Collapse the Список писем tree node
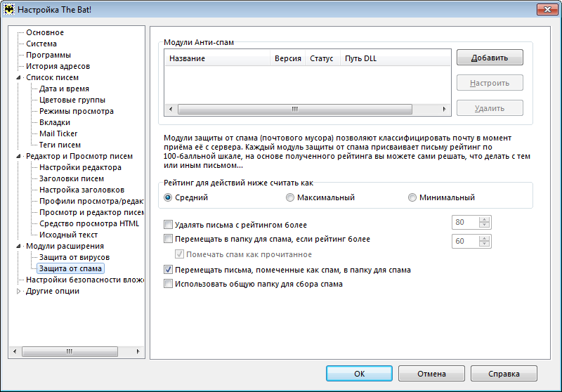 [18, 78]
